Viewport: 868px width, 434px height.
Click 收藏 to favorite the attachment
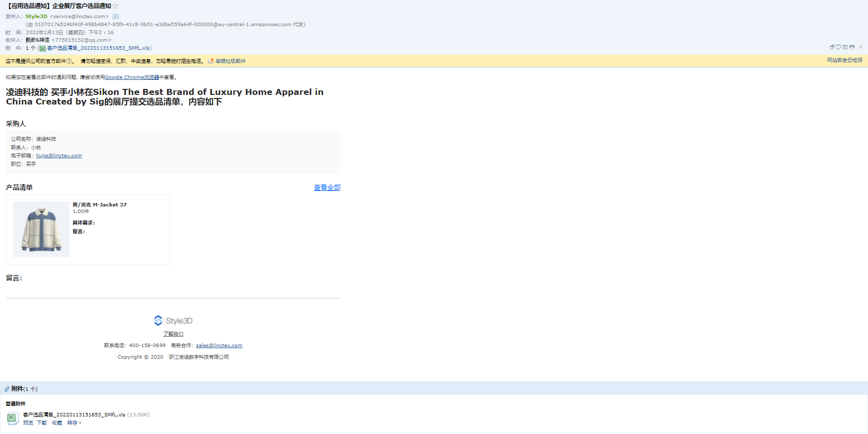pos(57,423)
